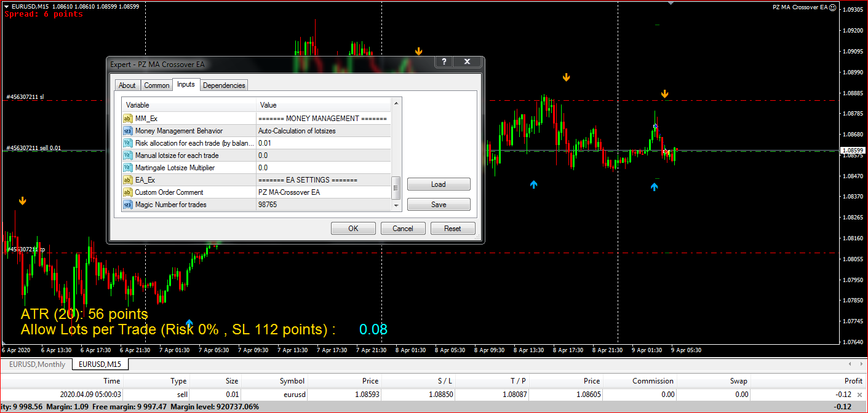Image resolution: width=868 pixels, height=413 pixels.
Task: Click the order T/P value 1.08087
Action: click(x=514, y=395)
